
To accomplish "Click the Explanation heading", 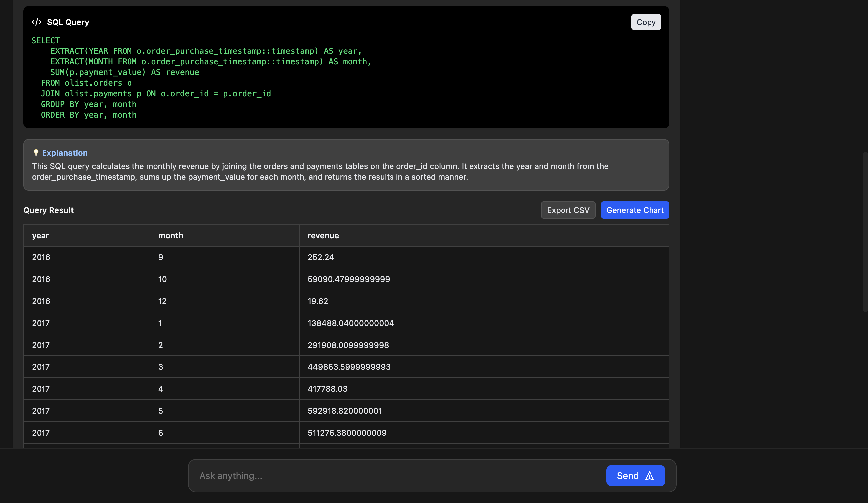I will pos(65,153).
